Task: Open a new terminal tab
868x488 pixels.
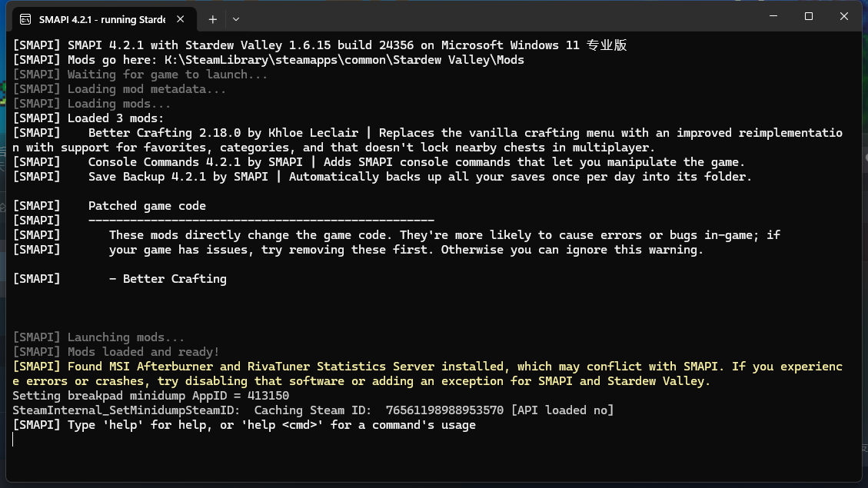Action: 212,18
